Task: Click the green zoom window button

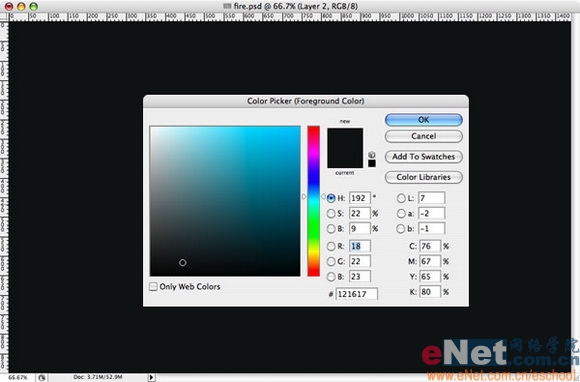Action: pyautogui.click(x=34, y=6)
